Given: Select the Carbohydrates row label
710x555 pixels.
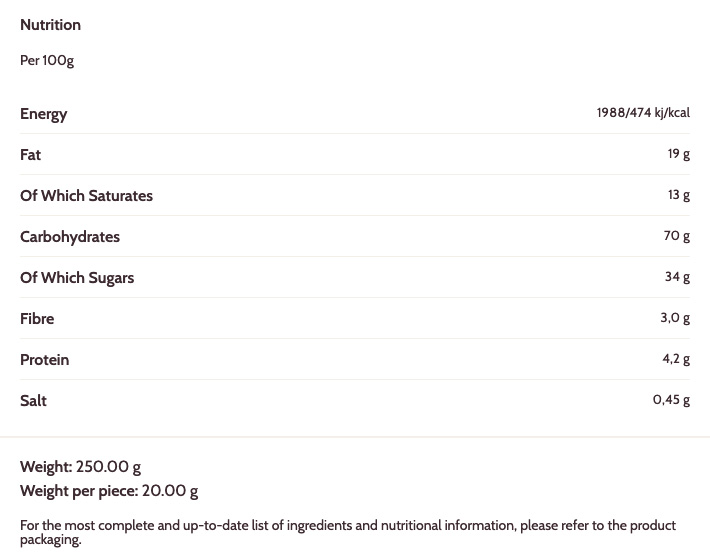Looking at the screenshot, I should point(70,237).
